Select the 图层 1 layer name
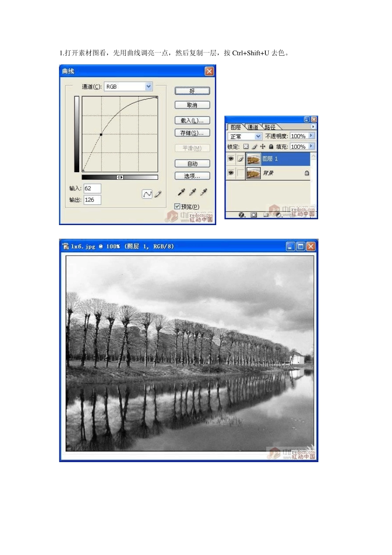The width and height of the screenshot is (392, 555). pyautogui.click(x=270, y=159)
